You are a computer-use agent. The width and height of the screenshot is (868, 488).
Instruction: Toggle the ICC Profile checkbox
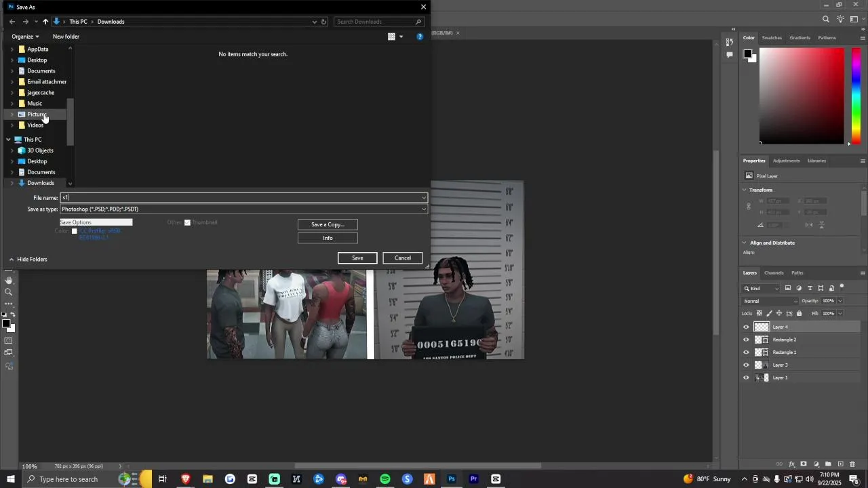[x=75, y=231]
